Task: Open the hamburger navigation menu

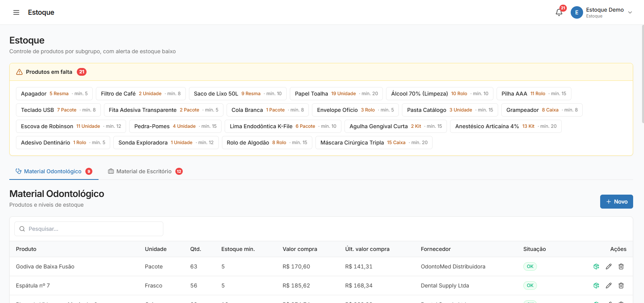Action: click(x=16, y=12)
